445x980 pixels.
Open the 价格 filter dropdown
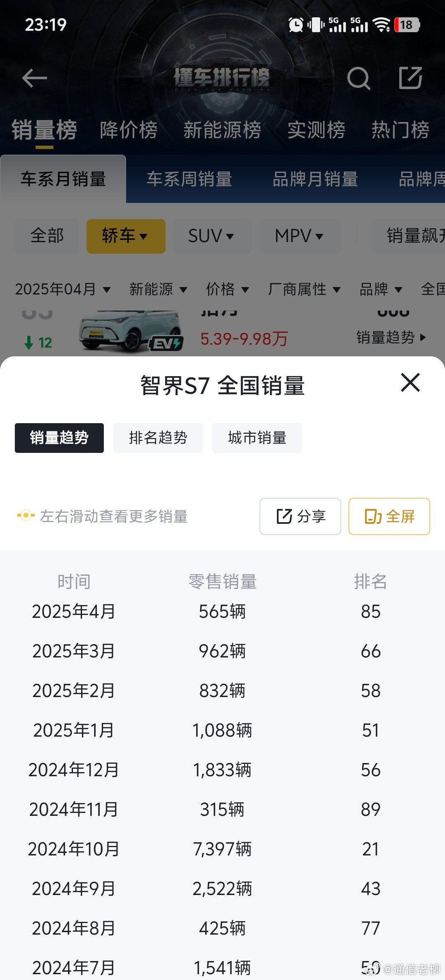[x=227, y=289]
